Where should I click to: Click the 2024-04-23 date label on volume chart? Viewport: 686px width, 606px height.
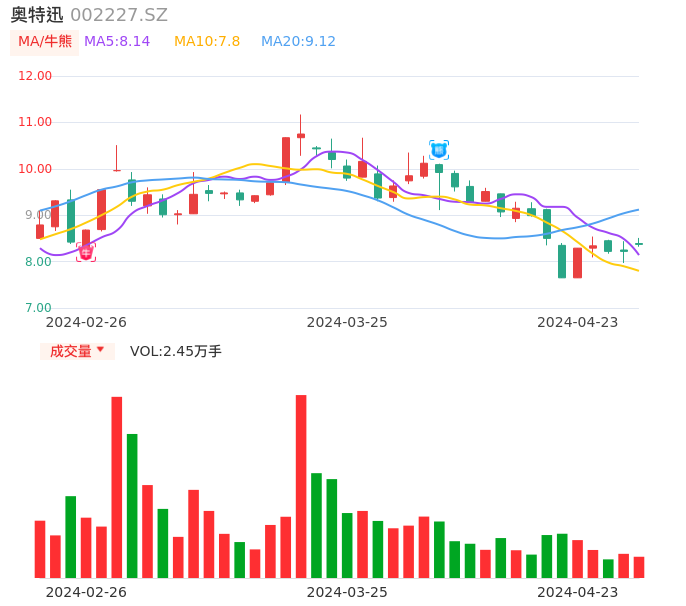[578, 592]
